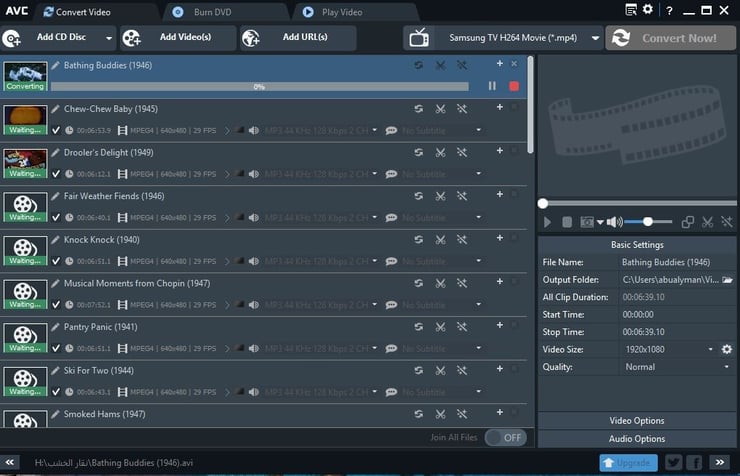Open the effects wand icon on Chew-Chew Baby row
This screenshot has width=740, height=476.
[462, 109]
